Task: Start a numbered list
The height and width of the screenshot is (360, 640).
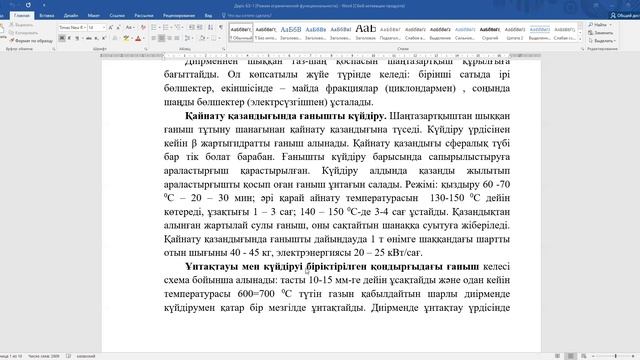Action: 165,27
